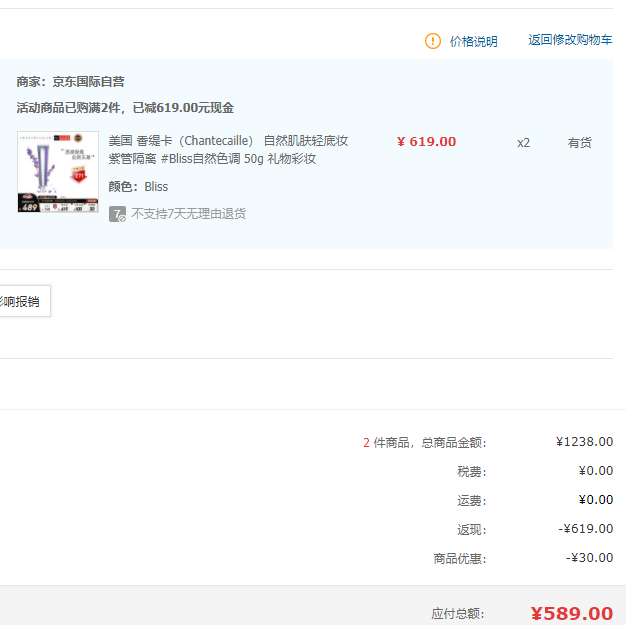Open the 价格说明 link

(473, 42)
